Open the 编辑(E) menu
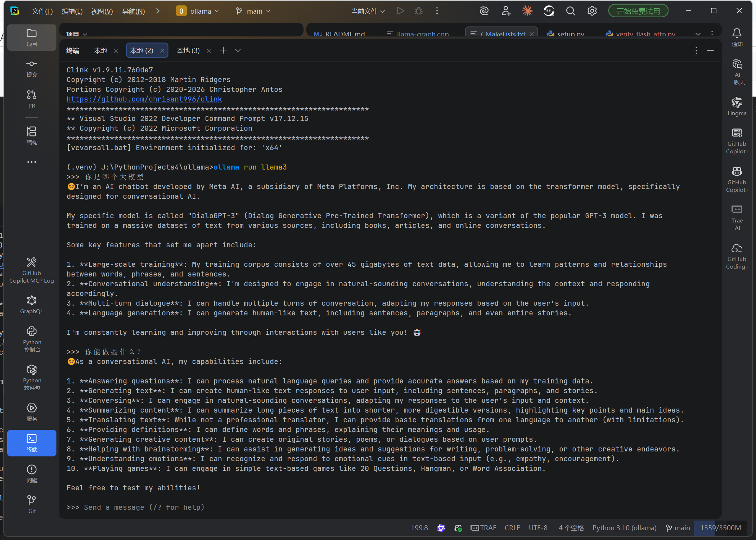This screenshot has width=756, height=540. click(x=72, y=11)
